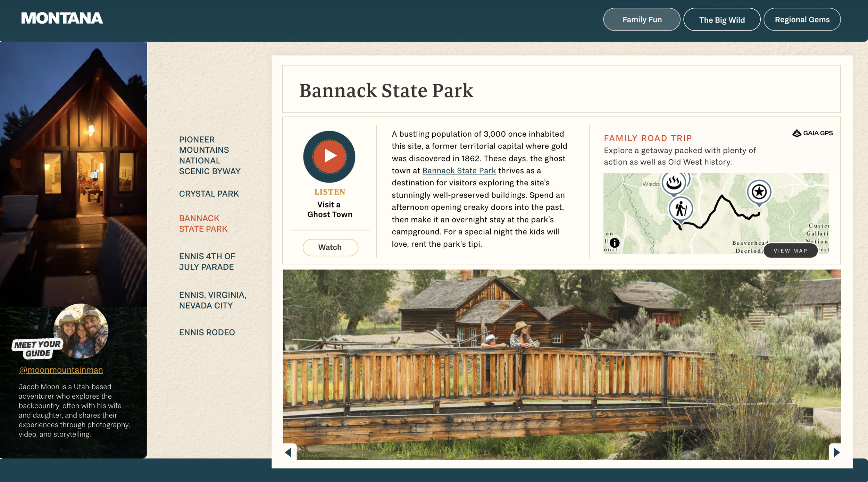This screenshot has height=482, width=868.
Task: Open Regional Gems tab
Action: [x=802, y=20]
